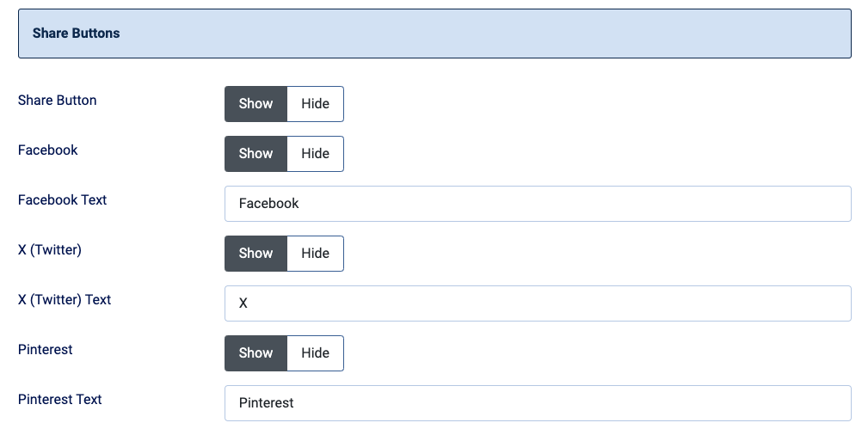Viewport: 868px width, 435px height.
Task: Choose Hide for X (Twitter)
Action: pyautogui.click(x=316, y=254)
